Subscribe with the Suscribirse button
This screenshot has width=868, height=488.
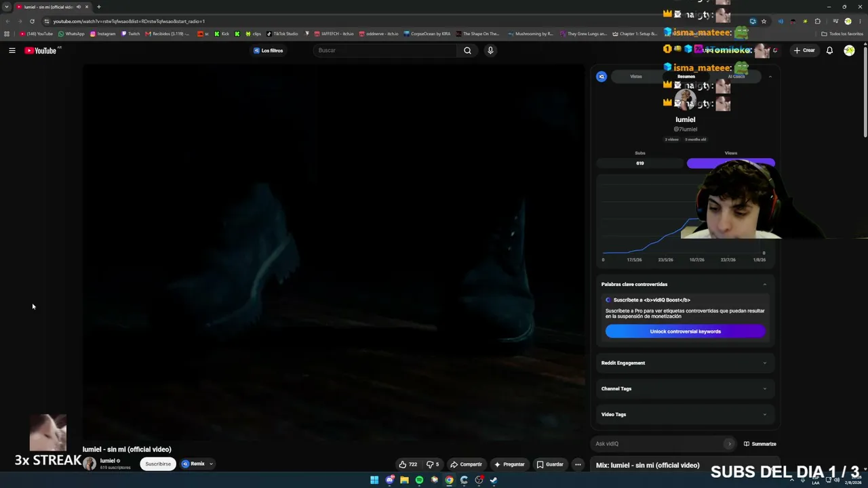click(x=158, y=464)
